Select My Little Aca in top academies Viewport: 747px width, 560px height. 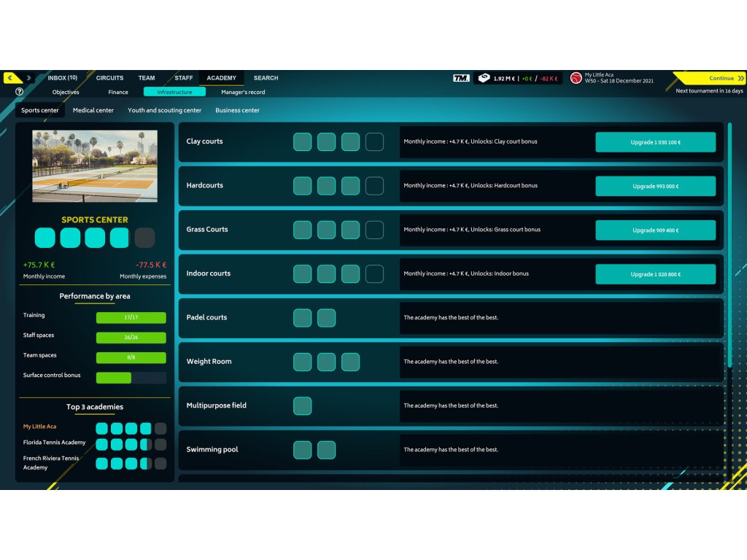(39, 427)
